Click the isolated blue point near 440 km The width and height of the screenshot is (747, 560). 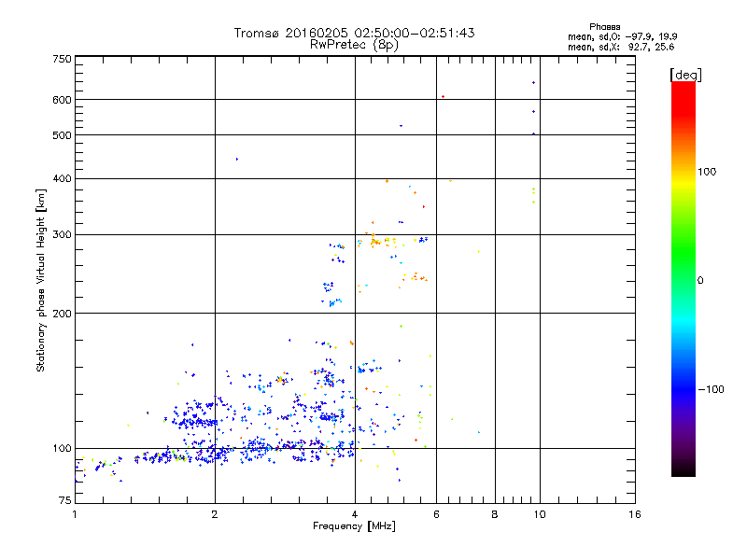(x=237, y=159)
